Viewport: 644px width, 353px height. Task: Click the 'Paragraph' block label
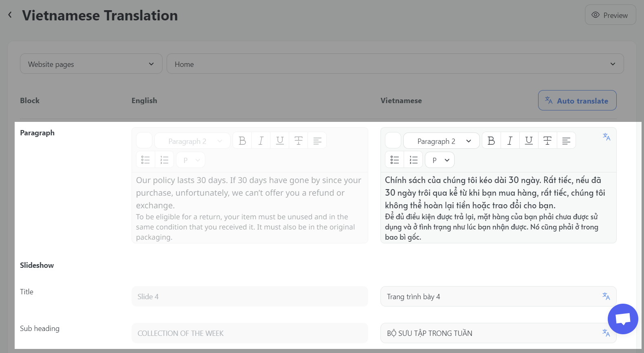pyautogui.click(x=37, y=133)
